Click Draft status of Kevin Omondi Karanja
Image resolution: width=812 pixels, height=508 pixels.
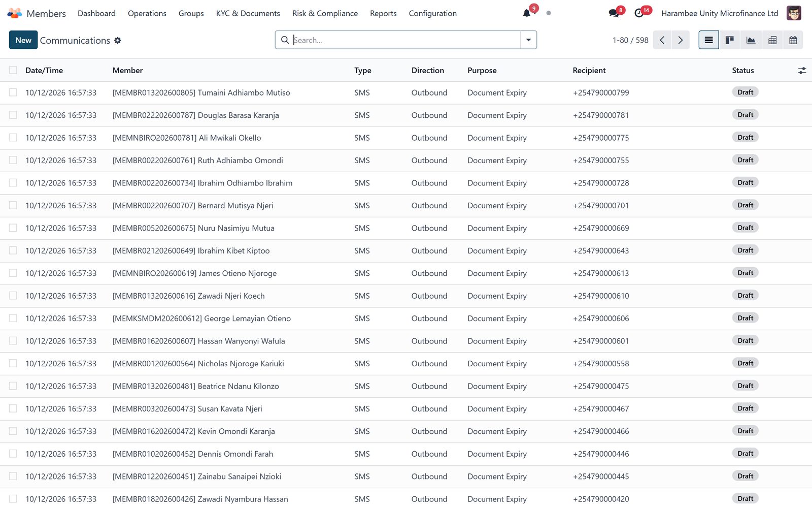[x=745, y=431]
